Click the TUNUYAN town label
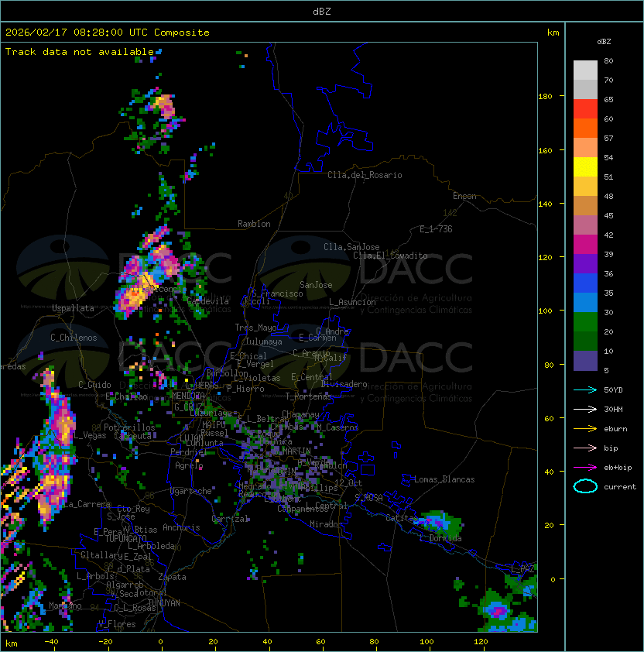This screenshot has width=644, height=652. pyautogui.click(x=164, y=603)
